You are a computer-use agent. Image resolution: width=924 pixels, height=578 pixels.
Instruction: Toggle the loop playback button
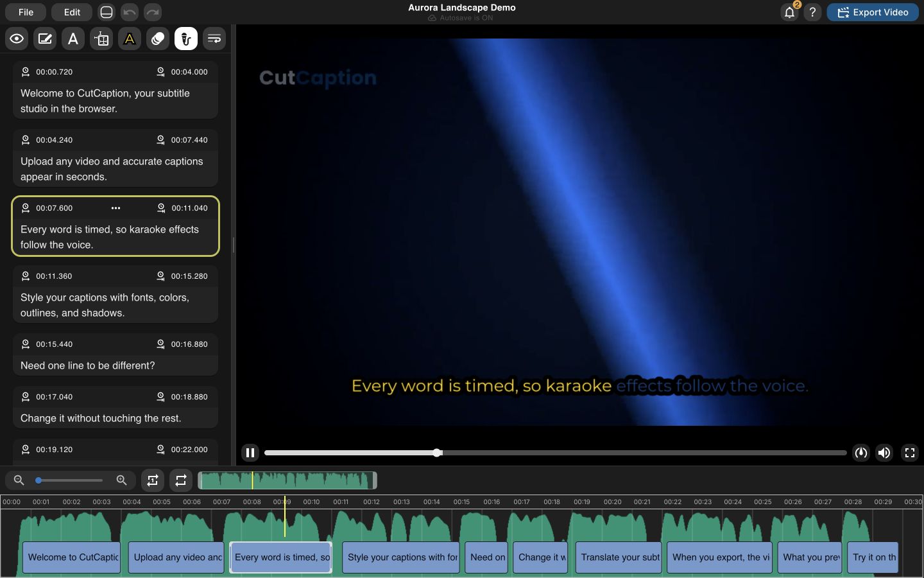[x=181, y=480]
